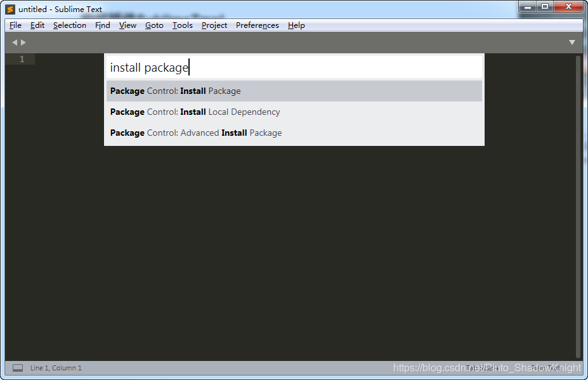Open the Tools menu
Viewport: 588px width, 380px height.
click(182, 25)
